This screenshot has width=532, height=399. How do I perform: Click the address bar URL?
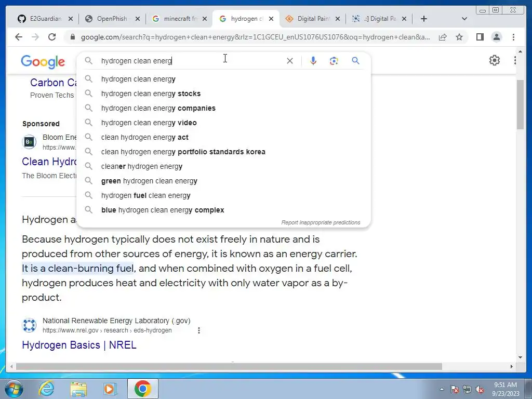click(x=255, y=37)
